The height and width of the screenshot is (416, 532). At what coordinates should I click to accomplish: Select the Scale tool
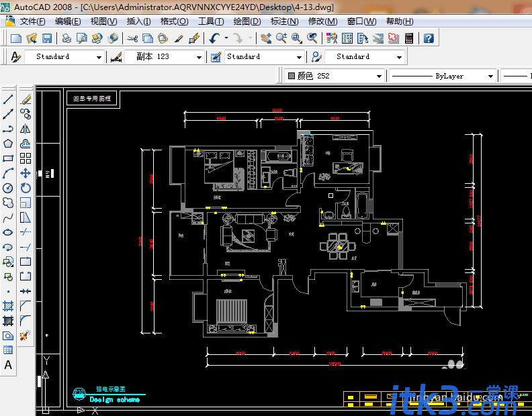pos(26,203)
